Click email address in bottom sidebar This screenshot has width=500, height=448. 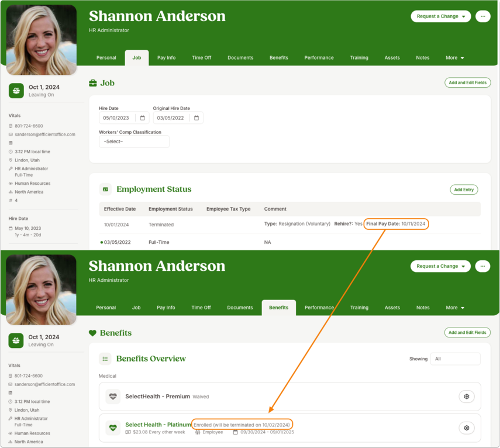pos(44,385)
